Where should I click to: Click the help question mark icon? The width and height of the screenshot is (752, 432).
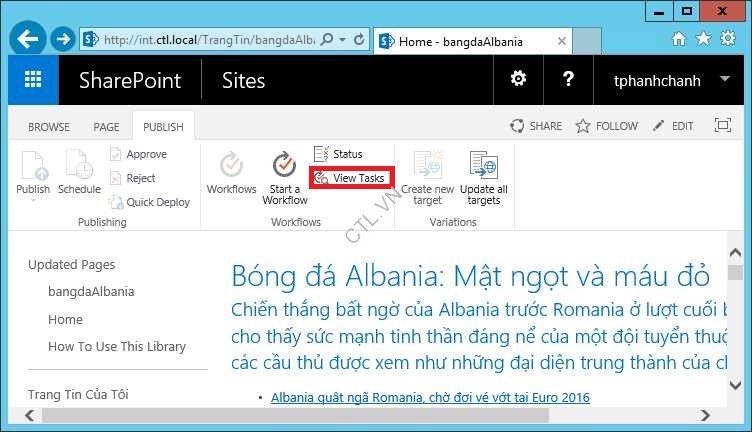tap(568, 80)
